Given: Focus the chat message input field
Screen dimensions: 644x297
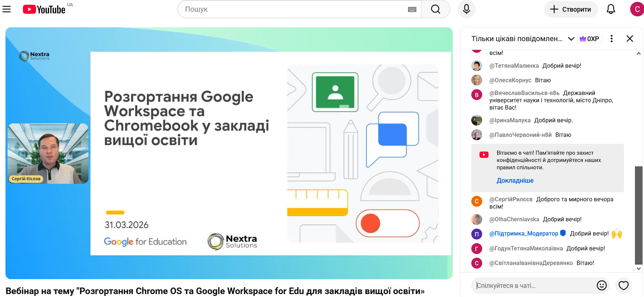Looking at the screenshot, I should (x=535, y=286).
